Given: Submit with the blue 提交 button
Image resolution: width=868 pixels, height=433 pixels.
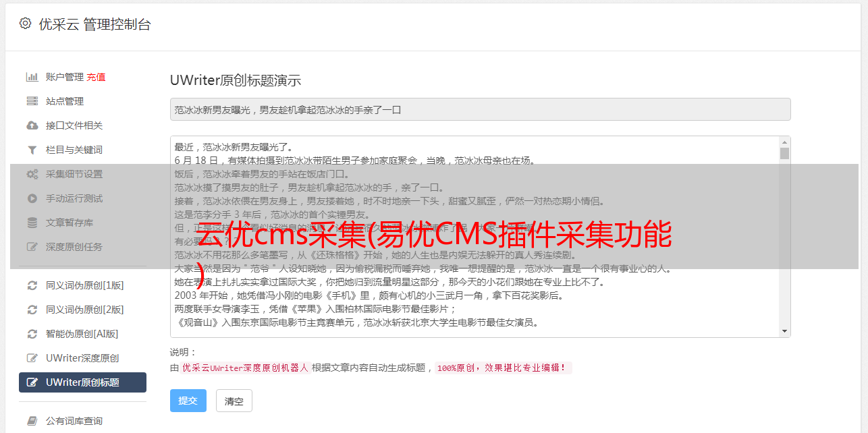Looking at the screenshot, I should pyautogui.click(x=188, y=401).
